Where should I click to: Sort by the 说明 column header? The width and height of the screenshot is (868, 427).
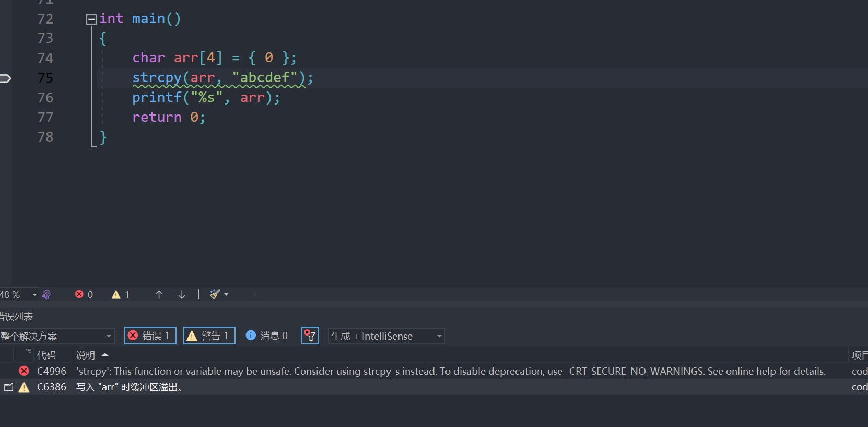(86, 355)
